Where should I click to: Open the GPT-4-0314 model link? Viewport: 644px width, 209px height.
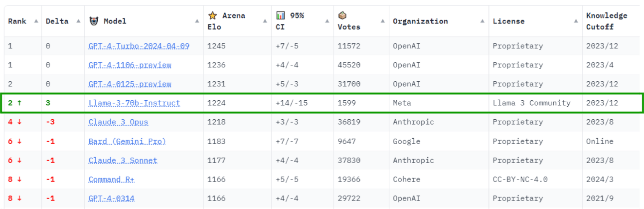[x=112, y=199]
